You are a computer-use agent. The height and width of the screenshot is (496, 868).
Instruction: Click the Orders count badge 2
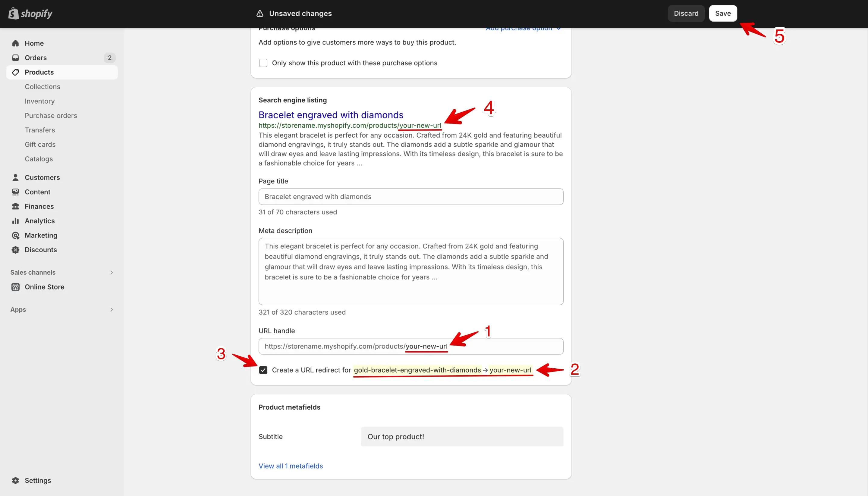(x=109, y=58)
